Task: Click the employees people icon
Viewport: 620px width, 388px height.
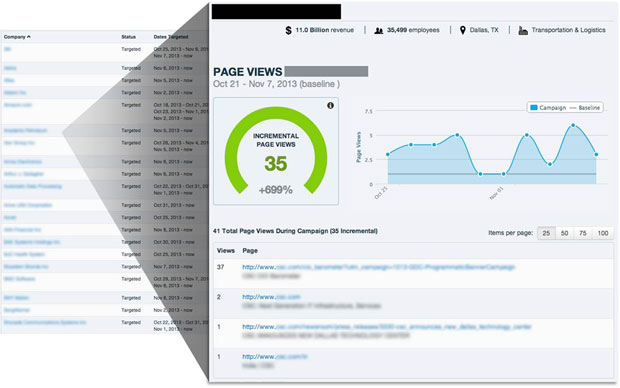Action: pyautogui.click(x=379, y=30)
